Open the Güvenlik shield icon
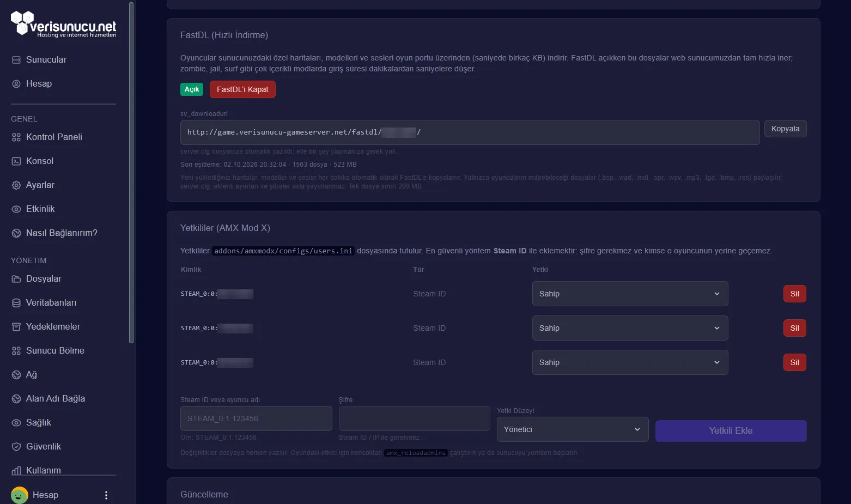 coord(16,447)
